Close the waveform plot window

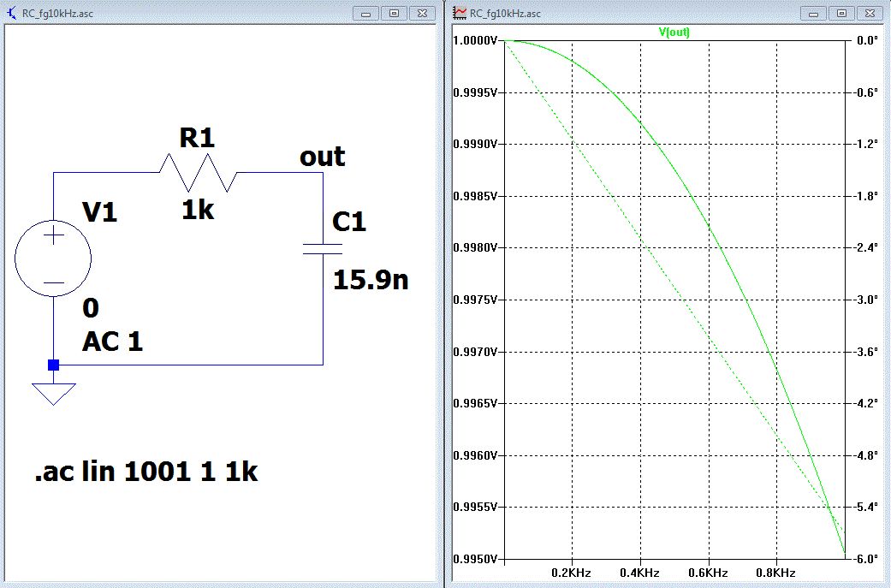click(870, 13)
